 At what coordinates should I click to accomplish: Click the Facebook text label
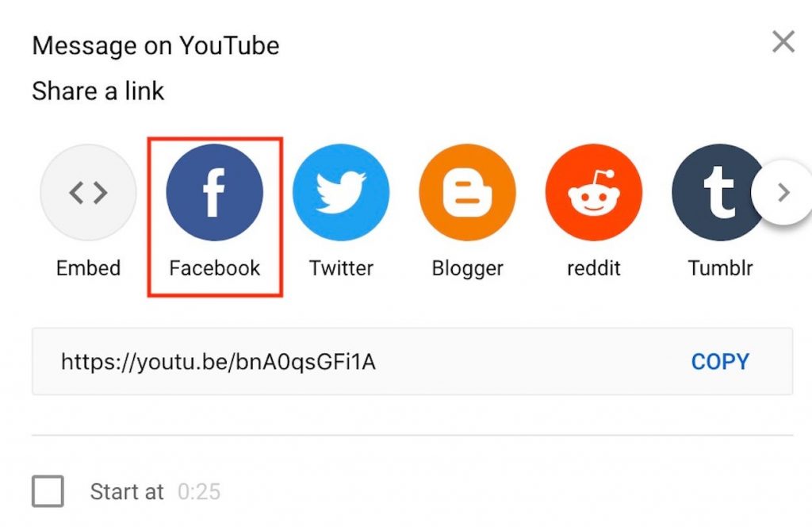click(214, 268)
